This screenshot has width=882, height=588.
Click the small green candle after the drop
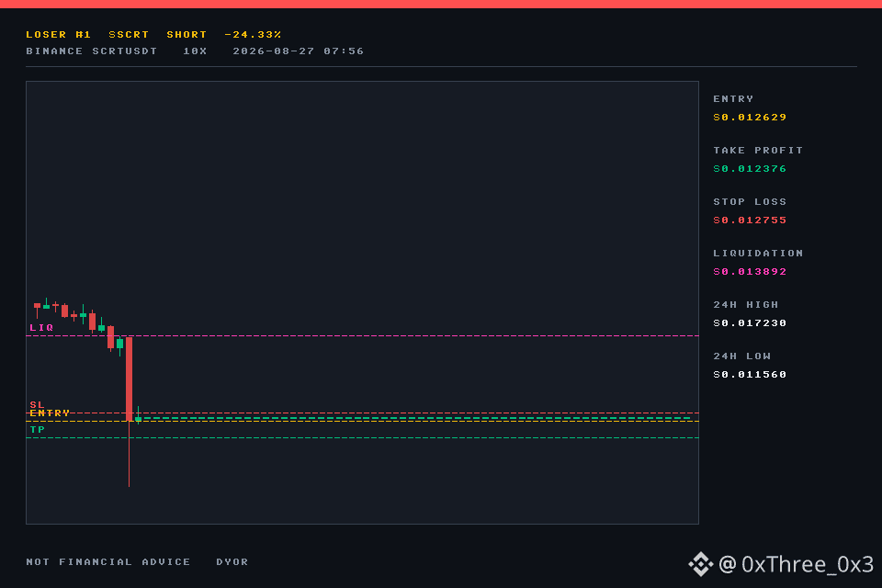click(x=138, y=419)
